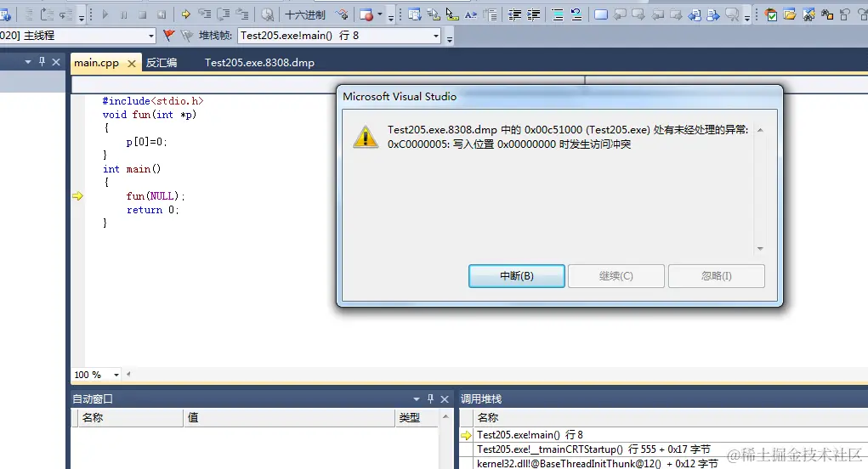The image size is (868, 469).
Task: Click the code line fun(NULL);
Action: click(156, 196)
